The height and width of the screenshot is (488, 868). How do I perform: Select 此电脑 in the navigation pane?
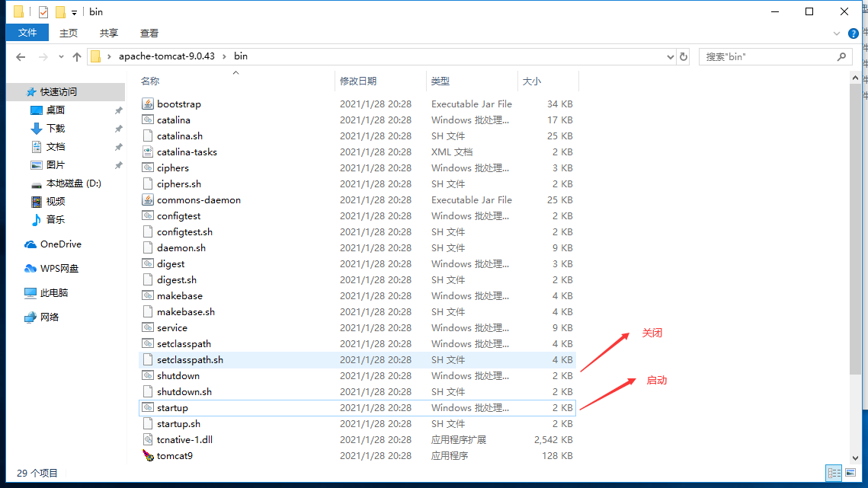53,292
